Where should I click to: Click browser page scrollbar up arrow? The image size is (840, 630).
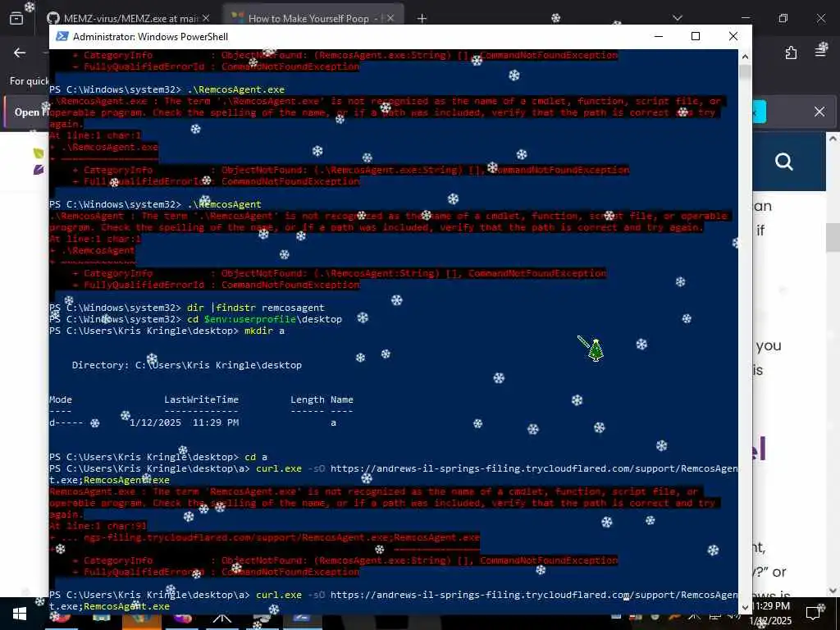833,139
